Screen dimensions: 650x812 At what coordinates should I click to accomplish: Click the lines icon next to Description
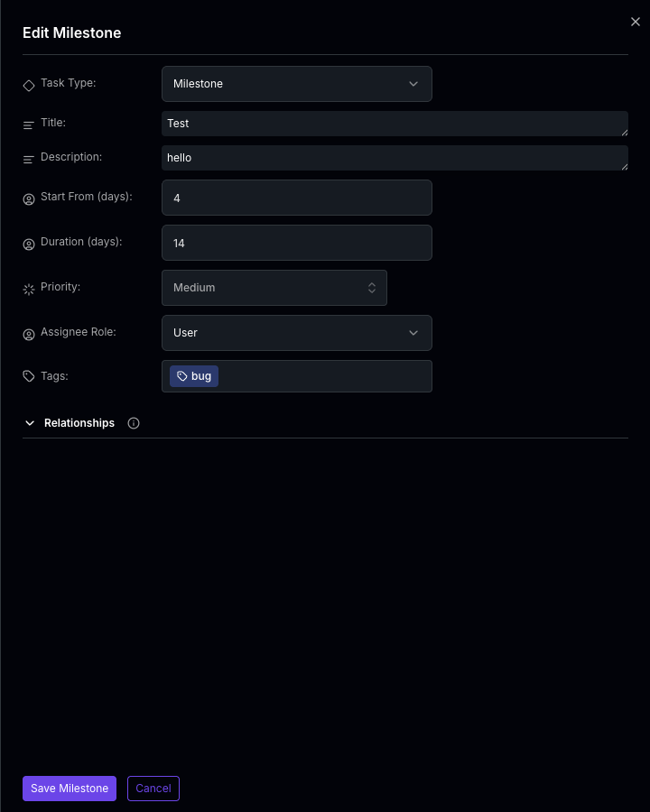[29, 160]
